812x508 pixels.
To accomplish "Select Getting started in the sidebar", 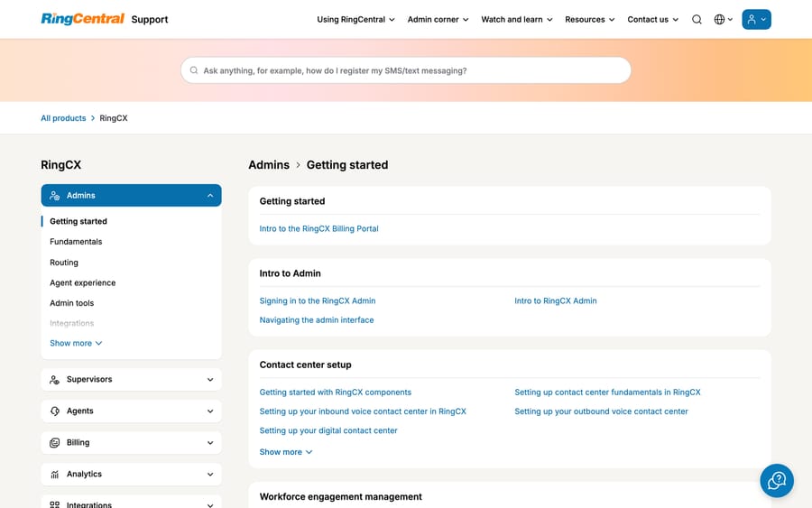I will coord(78,221).
